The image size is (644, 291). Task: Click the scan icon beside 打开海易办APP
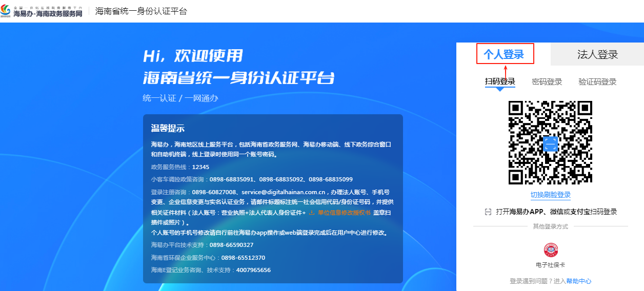click(488, 212)
